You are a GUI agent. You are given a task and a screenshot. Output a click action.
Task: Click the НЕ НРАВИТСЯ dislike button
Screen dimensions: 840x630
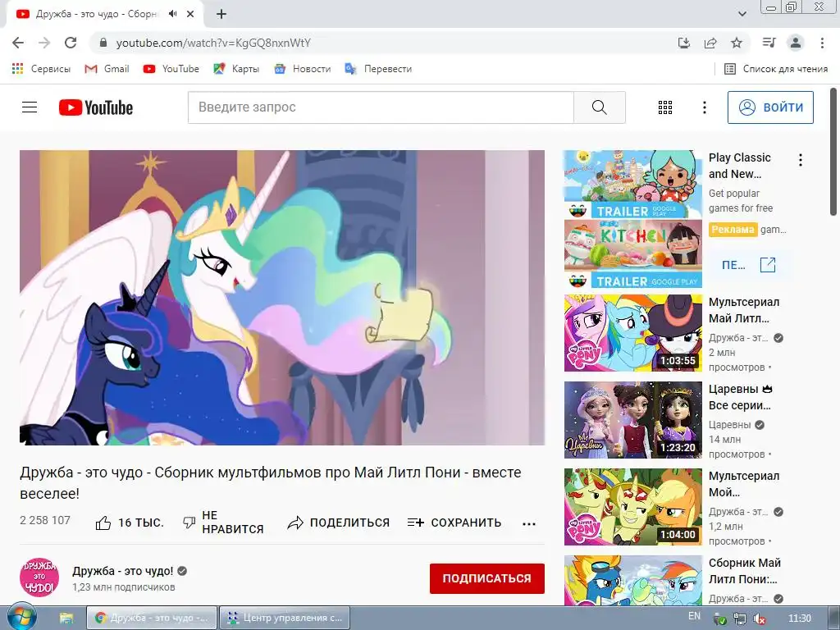click(223, 523)
